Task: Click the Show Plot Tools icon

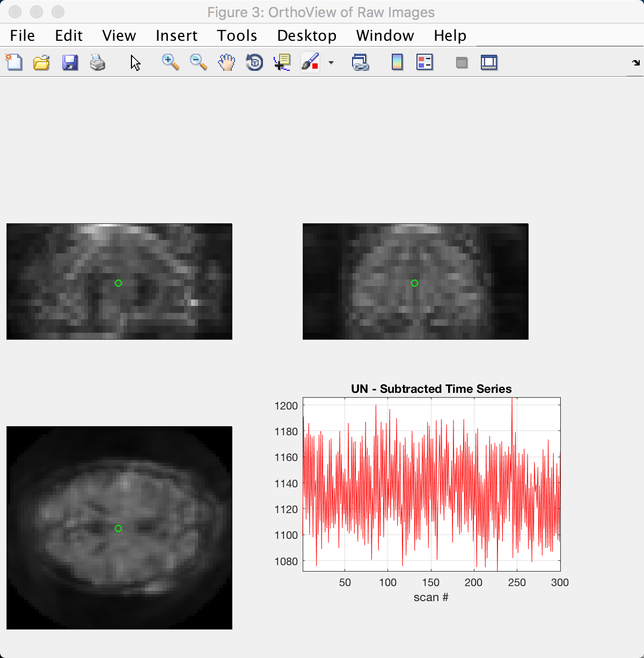Action: click(489, 62)
